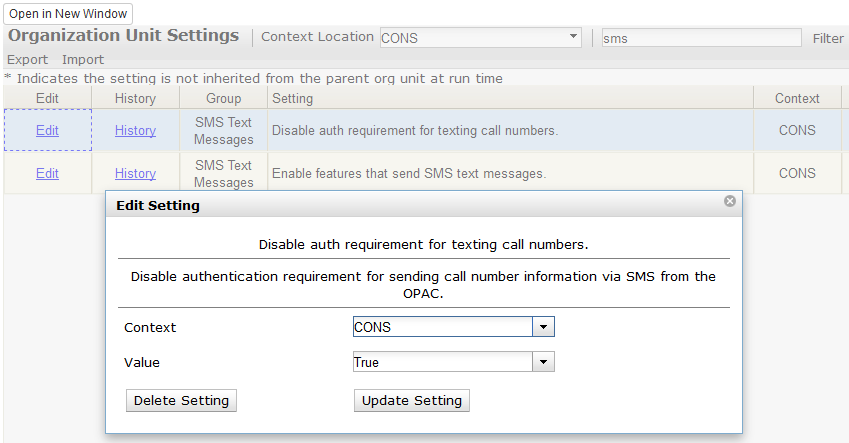Screen dimensions: 849x443
Task: Click the Edit column header
Action: coord(47,98)
